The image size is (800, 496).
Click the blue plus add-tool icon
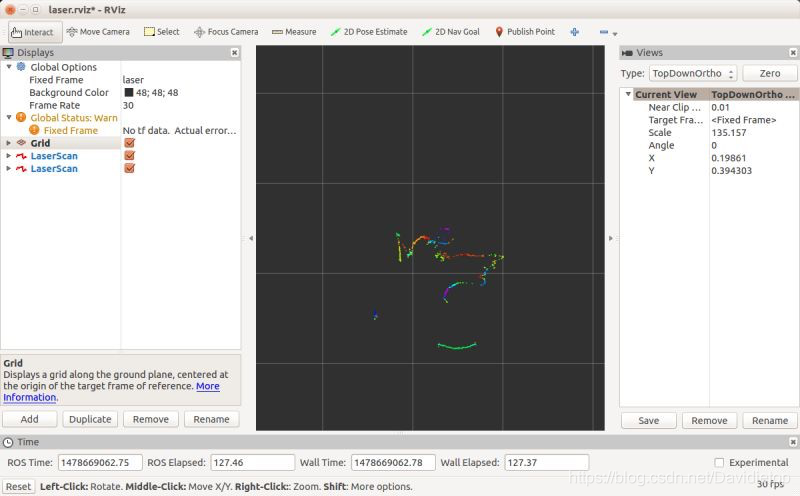click(574, 32)
